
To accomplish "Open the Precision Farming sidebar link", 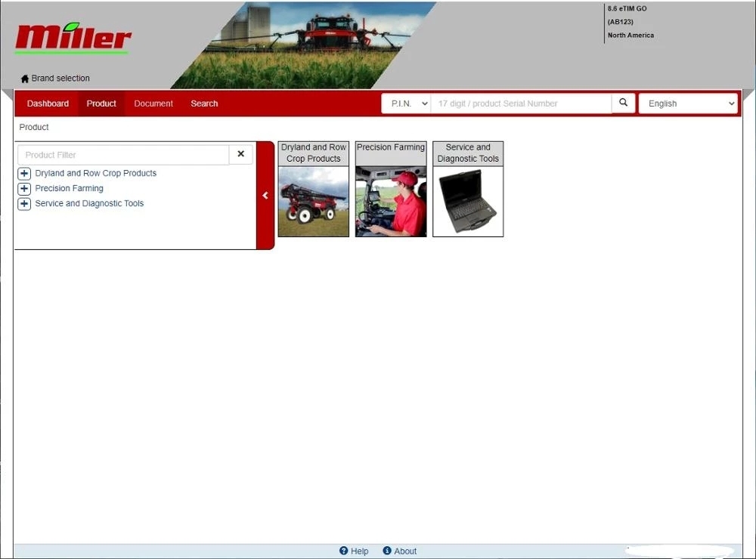I will tap(69, 188).
